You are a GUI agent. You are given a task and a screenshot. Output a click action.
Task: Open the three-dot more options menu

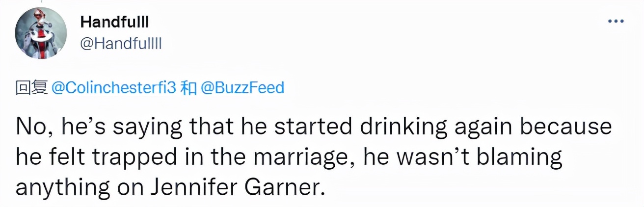616,21
